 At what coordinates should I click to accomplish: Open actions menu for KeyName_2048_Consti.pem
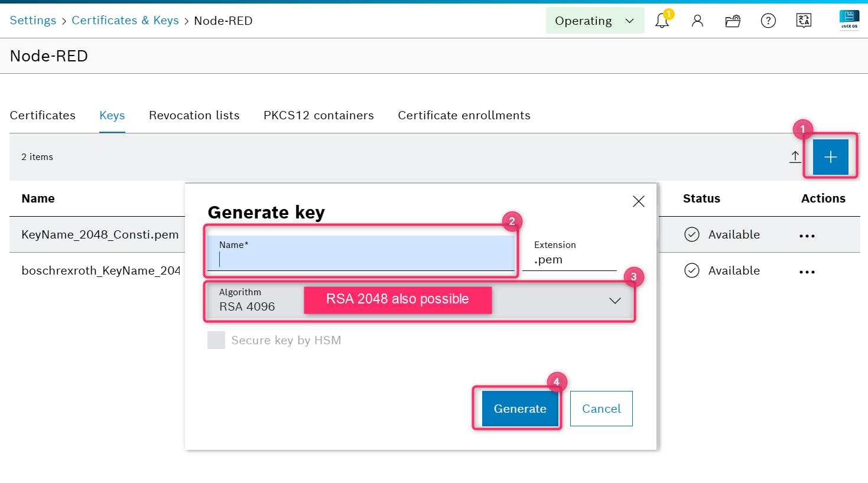pos(807,236)
